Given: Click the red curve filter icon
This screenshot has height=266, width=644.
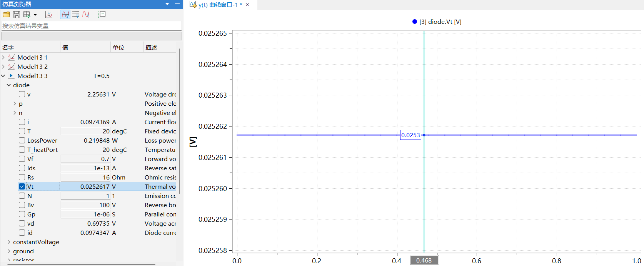Looking at the screenshot, I should [x=86, y=15].
